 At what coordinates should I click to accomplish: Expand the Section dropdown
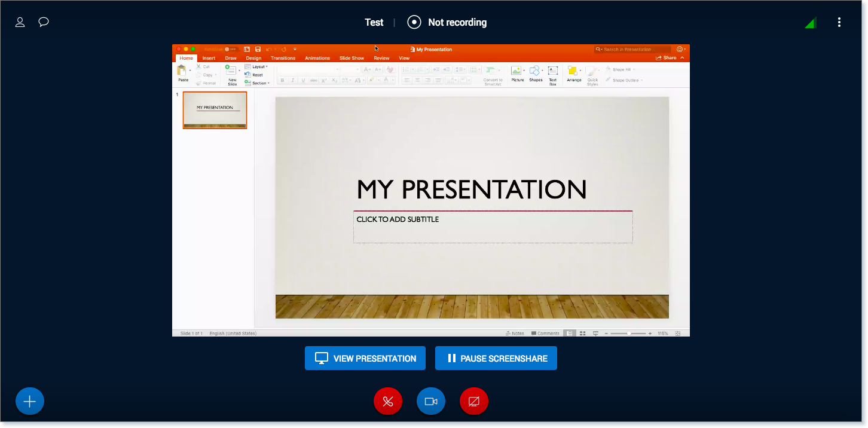(x=259, y=83)
